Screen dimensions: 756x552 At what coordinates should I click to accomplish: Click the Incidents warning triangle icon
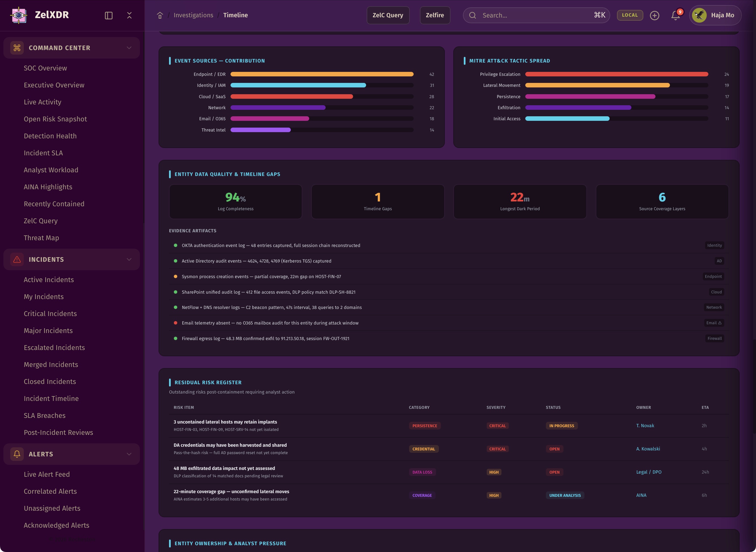click(x=17, y=259)
